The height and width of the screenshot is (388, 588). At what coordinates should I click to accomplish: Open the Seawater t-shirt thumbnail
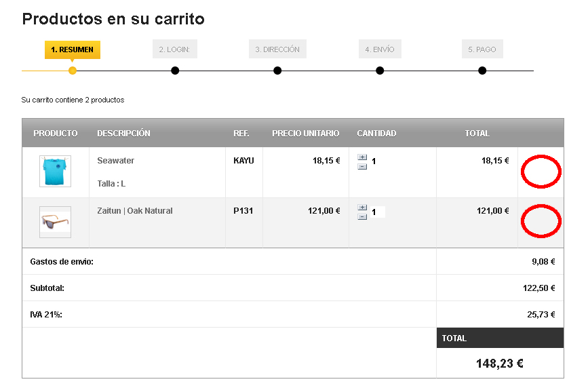(55, 171)
